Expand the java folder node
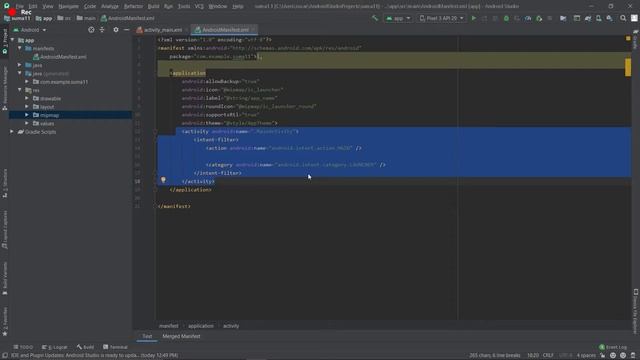 coord(20,65)
